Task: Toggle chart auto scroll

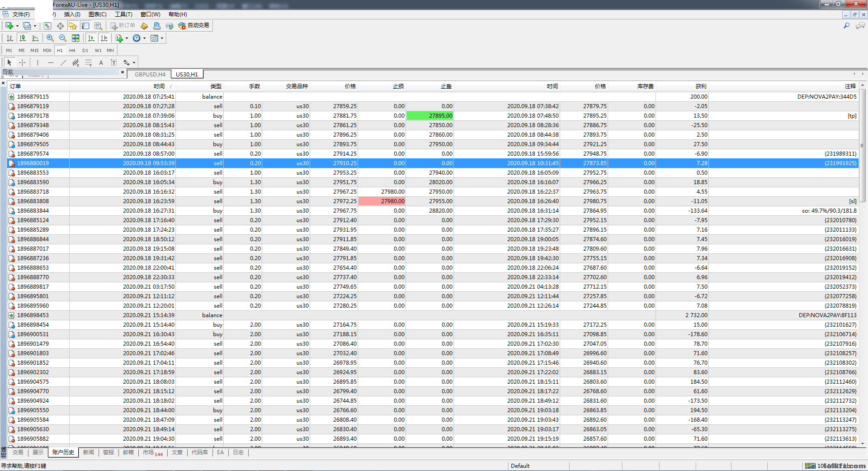Action: (91, 38)
